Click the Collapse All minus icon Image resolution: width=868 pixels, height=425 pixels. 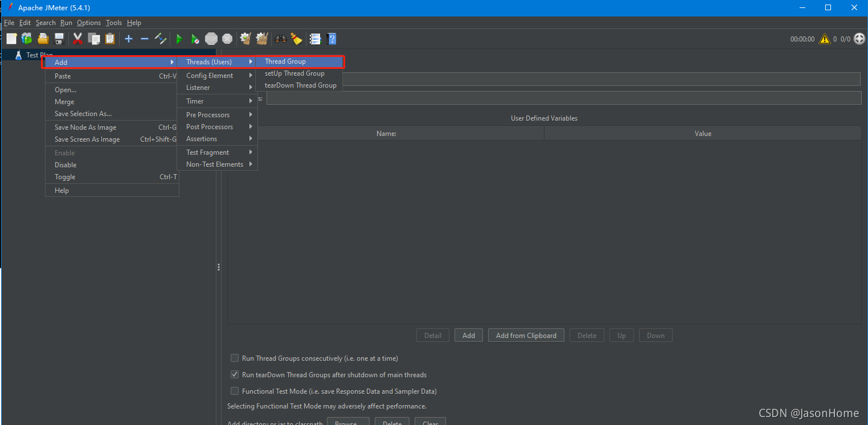coord(145,39)
